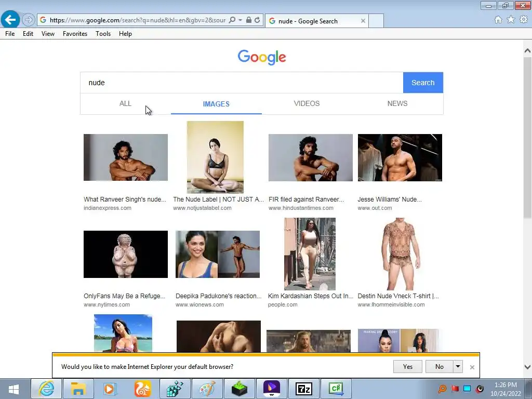The width and height of the screenshot is (532, 399).
Task: Open the Windows Start button
Action: tap(14, 389)
